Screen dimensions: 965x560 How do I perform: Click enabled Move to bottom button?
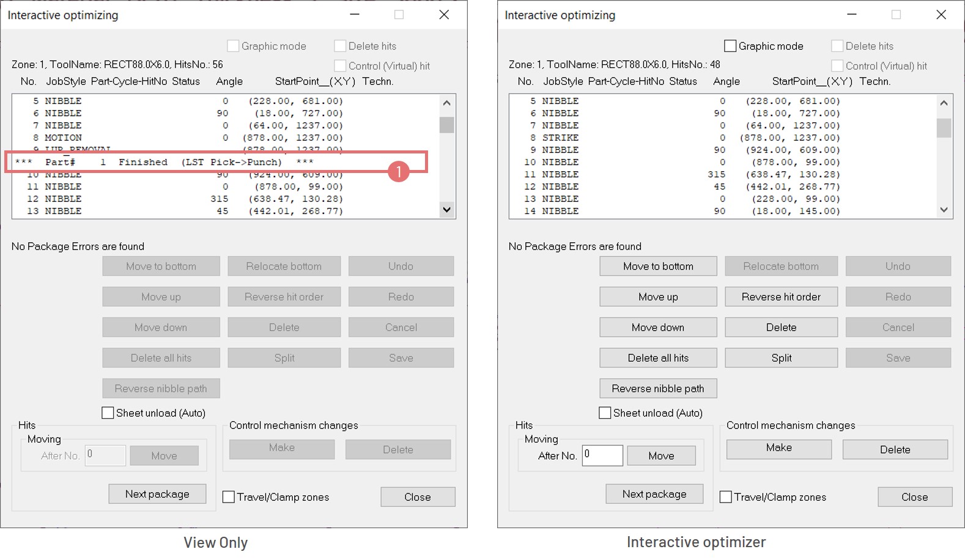pos(658,266)
